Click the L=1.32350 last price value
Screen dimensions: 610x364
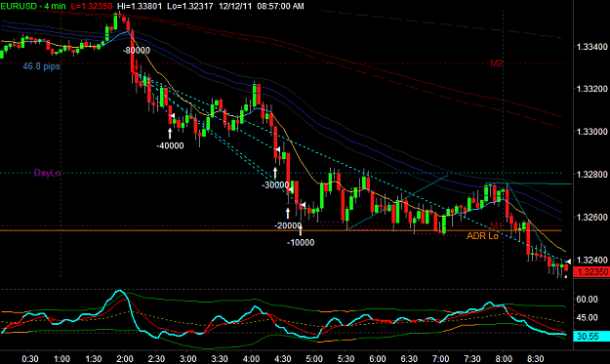(x=92, y=6)
